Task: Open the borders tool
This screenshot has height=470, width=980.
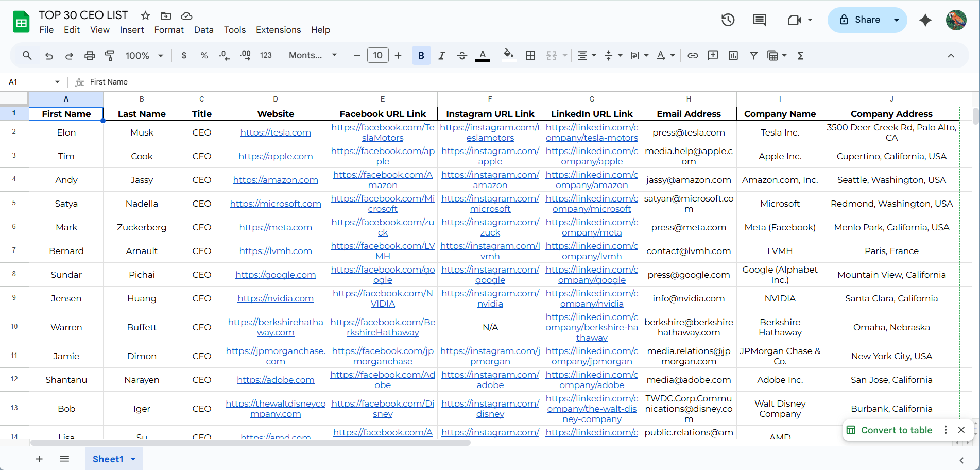Action: tap(530, 56)
